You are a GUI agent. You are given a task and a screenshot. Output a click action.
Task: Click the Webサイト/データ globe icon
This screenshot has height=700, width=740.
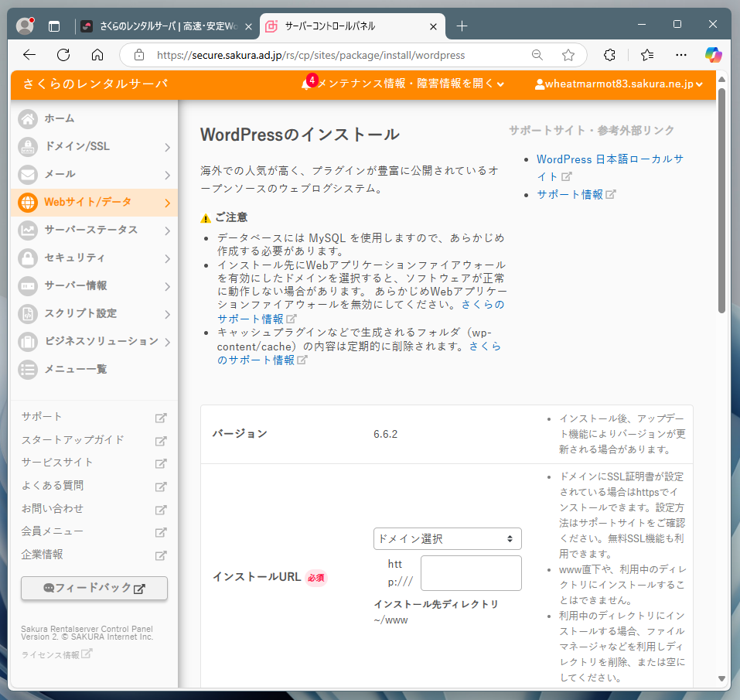click(28, 203)
